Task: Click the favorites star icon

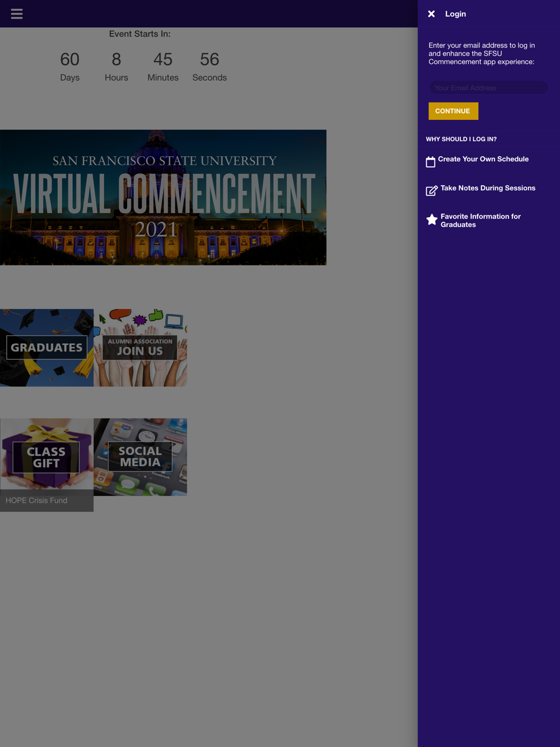Action: pyautogui.click(x=432, y=220)
